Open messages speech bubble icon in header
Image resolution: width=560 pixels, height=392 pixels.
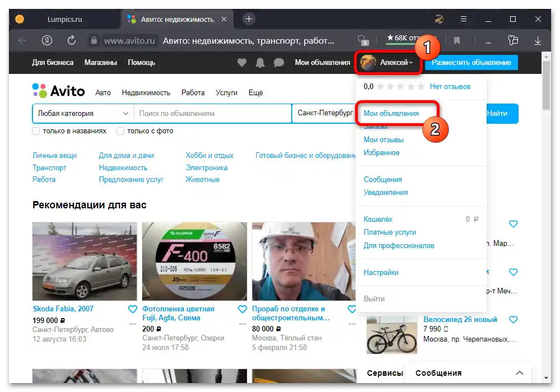[x=278, y=63]
